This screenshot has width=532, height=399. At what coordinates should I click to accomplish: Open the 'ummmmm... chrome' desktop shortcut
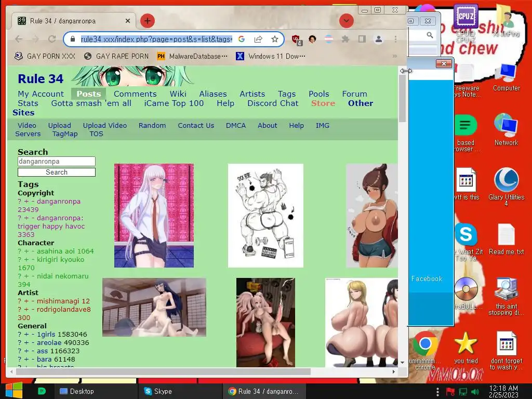(425, 351)
